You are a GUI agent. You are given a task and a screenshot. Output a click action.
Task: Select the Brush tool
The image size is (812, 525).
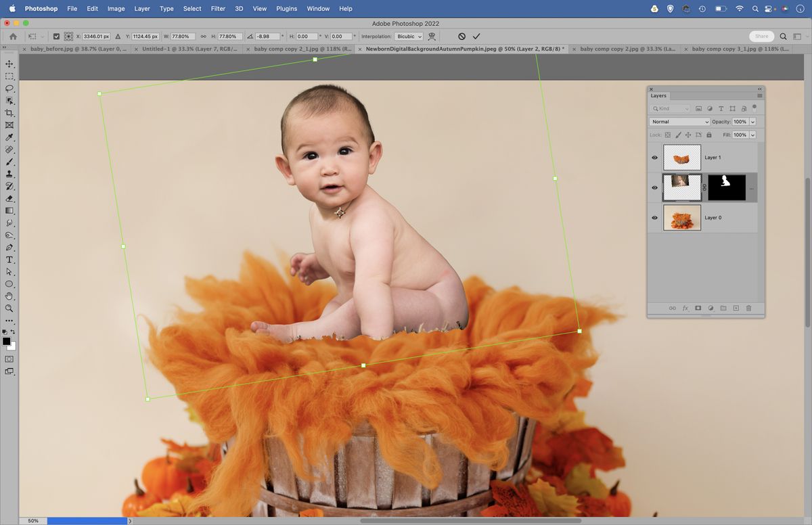(x=9, y=162)
